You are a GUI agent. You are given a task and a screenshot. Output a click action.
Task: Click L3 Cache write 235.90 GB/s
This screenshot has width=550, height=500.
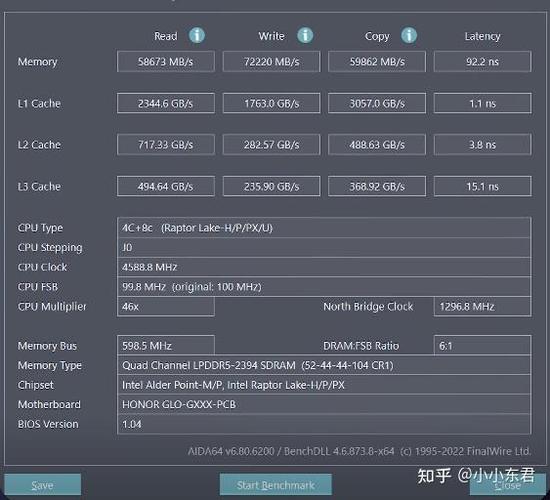click(271, 186)
